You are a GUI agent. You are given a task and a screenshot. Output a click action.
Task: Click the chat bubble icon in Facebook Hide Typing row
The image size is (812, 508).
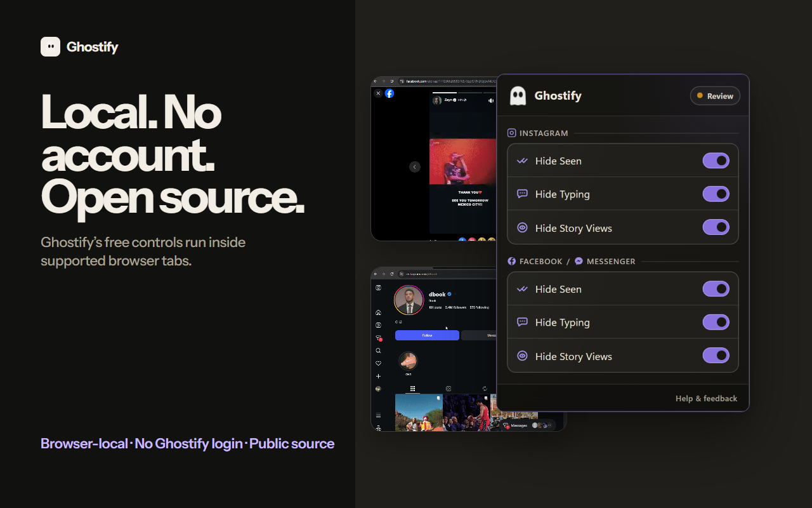[x=522, y=322]
